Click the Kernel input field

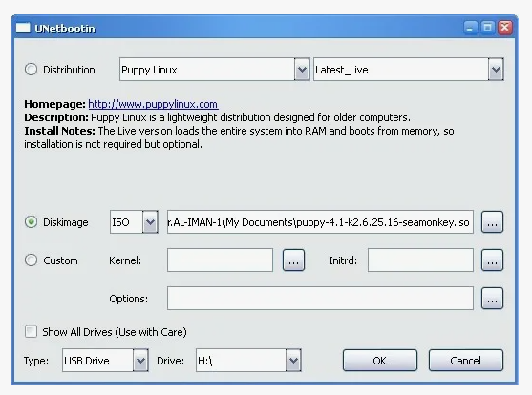click(x=220, y=260)
